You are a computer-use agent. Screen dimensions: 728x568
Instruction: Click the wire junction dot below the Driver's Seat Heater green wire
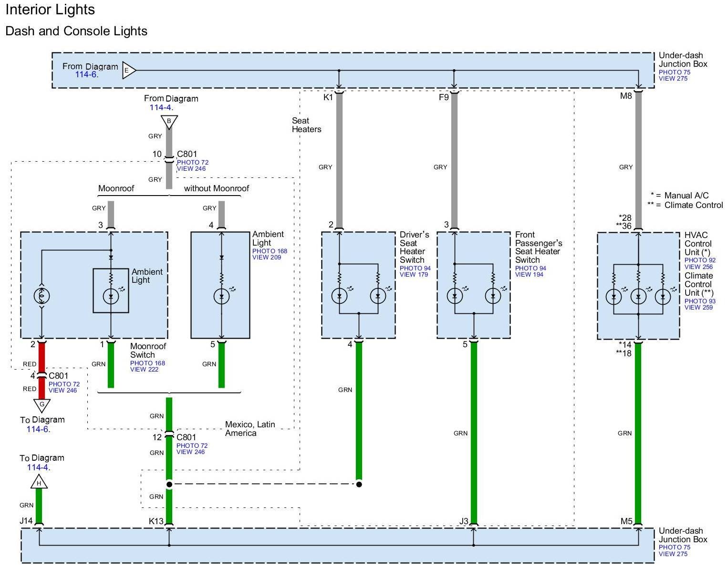coord(359,484)
